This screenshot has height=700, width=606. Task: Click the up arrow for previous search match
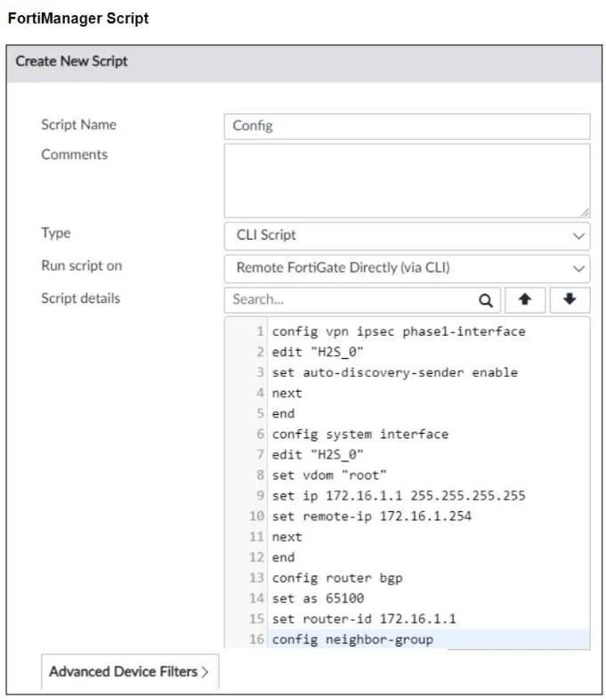coord(525,300)
